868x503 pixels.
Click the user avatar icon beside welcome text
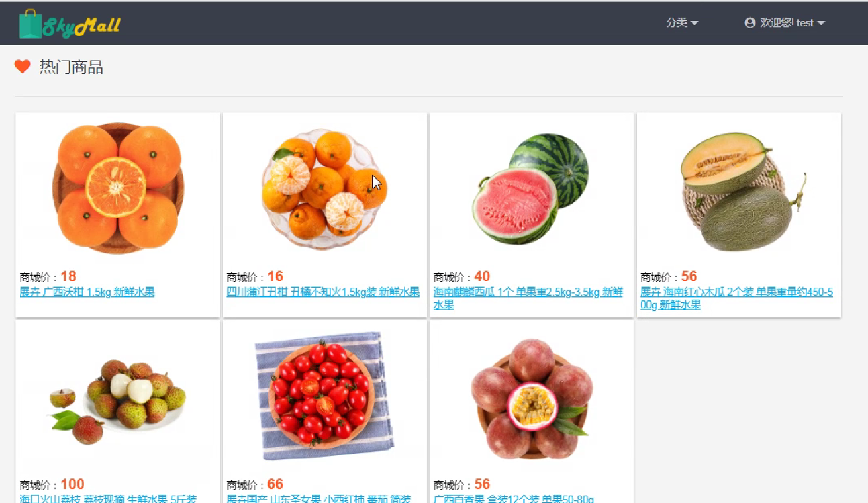tap(750, 23)
